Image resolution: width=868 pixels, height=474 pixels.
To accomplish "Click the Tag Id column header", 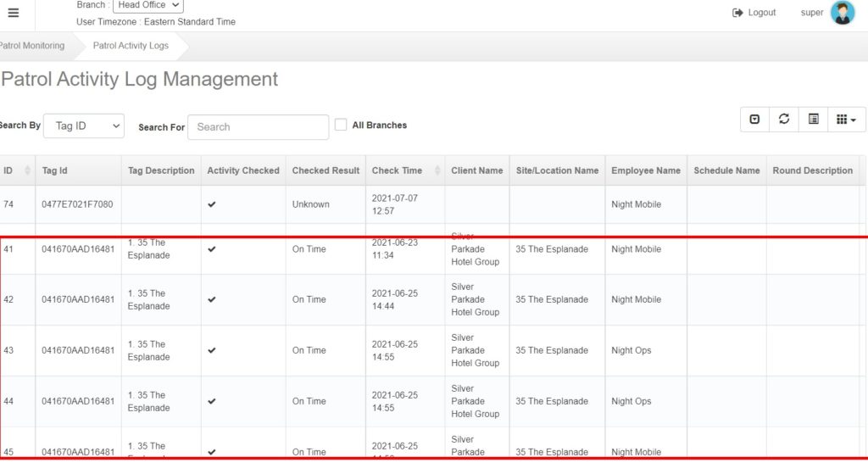I will coord(55,170).
